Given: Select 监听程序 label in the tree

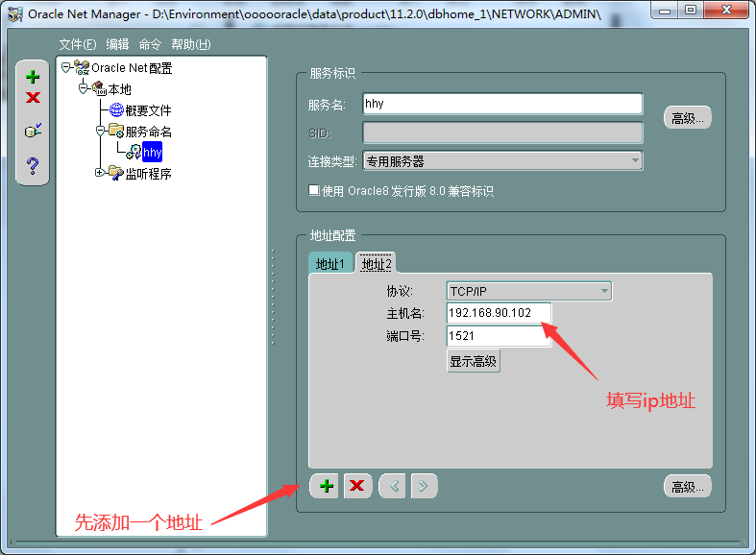Looking at the screenshot, I should click(x=149, y=174).
